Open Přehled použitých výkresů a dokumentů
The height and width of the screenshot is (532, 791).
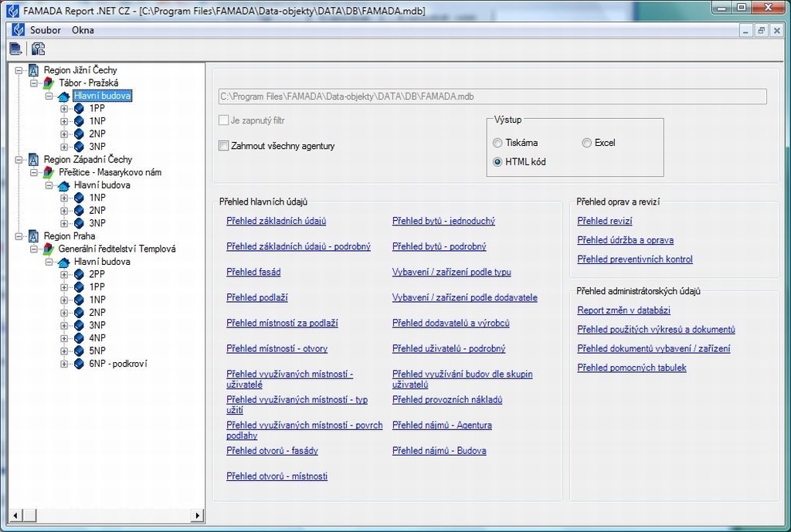click(656, 329)
